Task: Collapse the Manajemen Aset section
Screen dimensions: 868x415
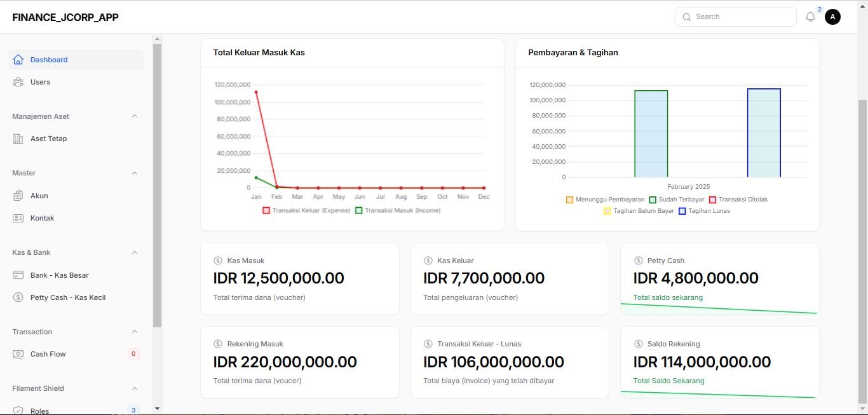Action: coord(134,116)
